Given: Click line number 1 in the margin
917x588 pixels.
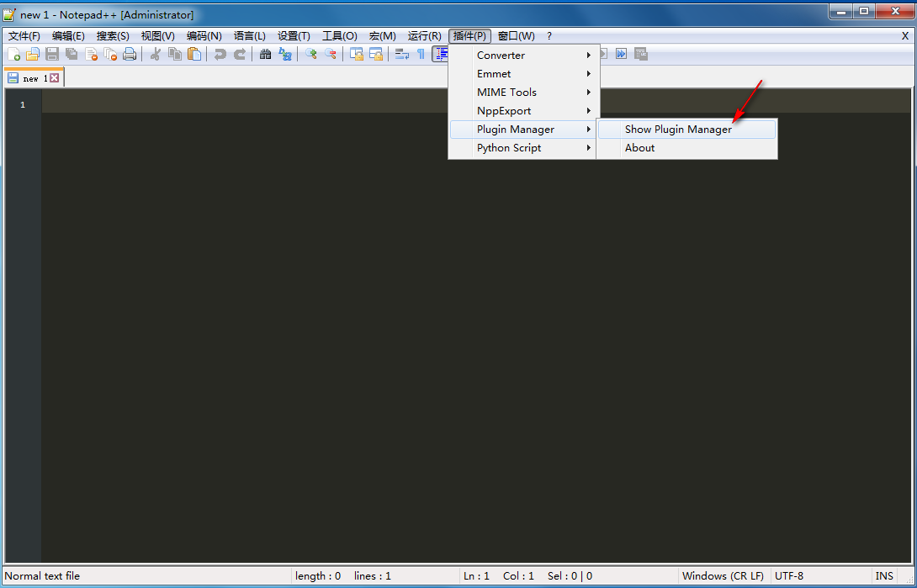Looking at the screenshot, I should point(23,105).
